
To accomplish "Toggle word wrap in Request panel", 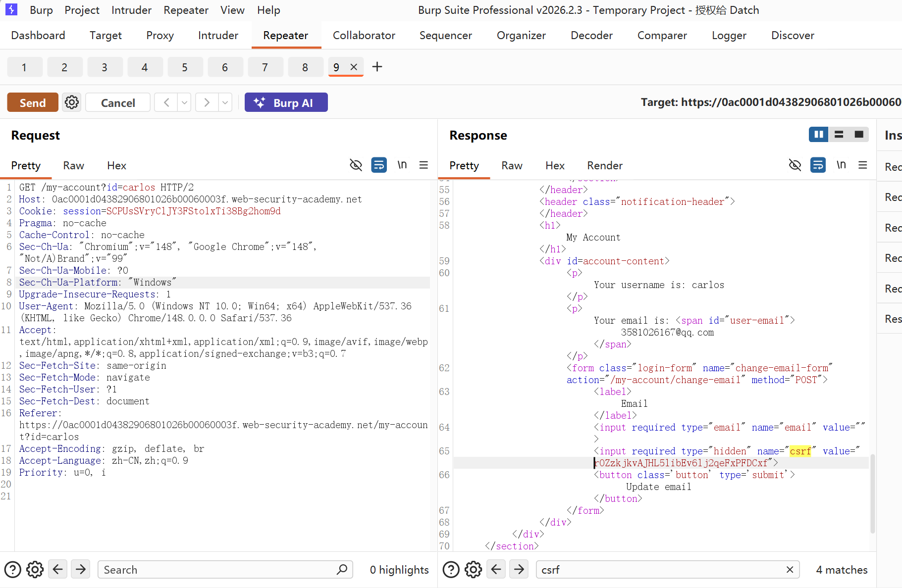I will pyautogui.click(x=379, y=165).
